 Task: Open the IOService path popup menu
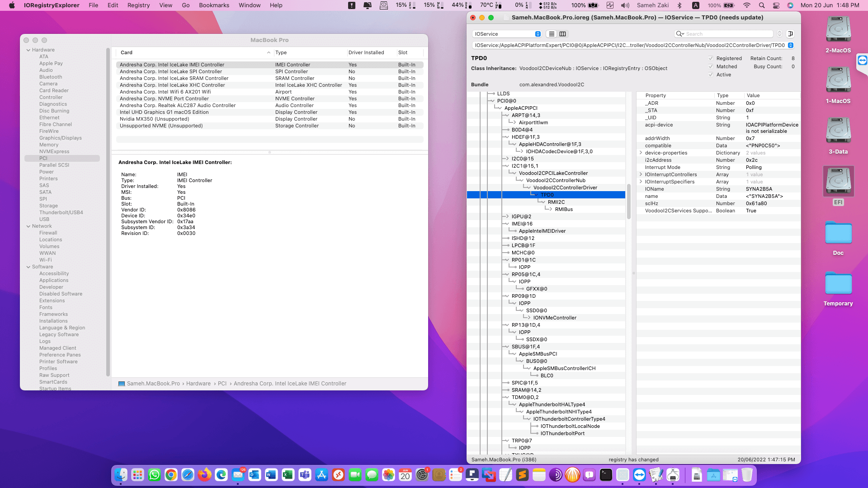pos(791,45)
